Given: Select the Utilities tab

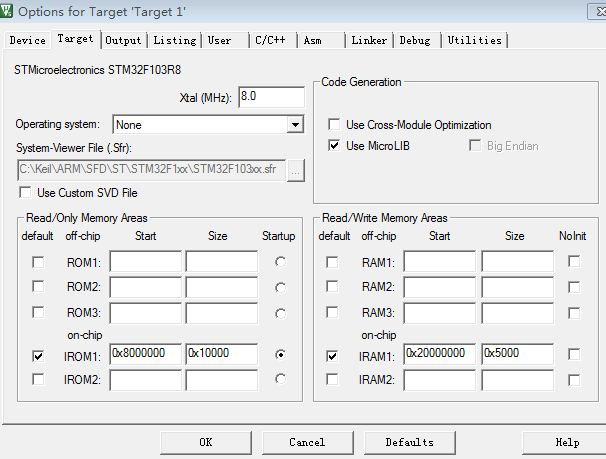Looking at the screenshot, I should click(475, 40).
